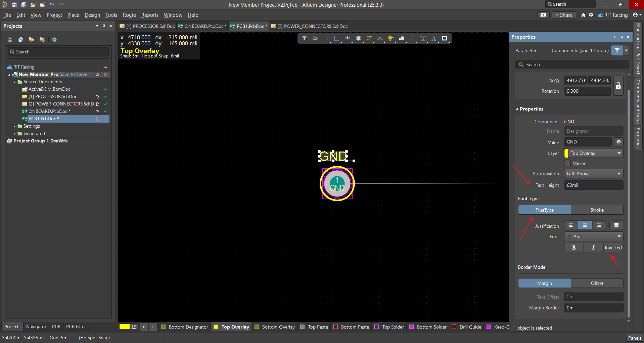Click the Place Component chip icon
The width and height of the screenshot is (644, 343).
pos(358,38)
